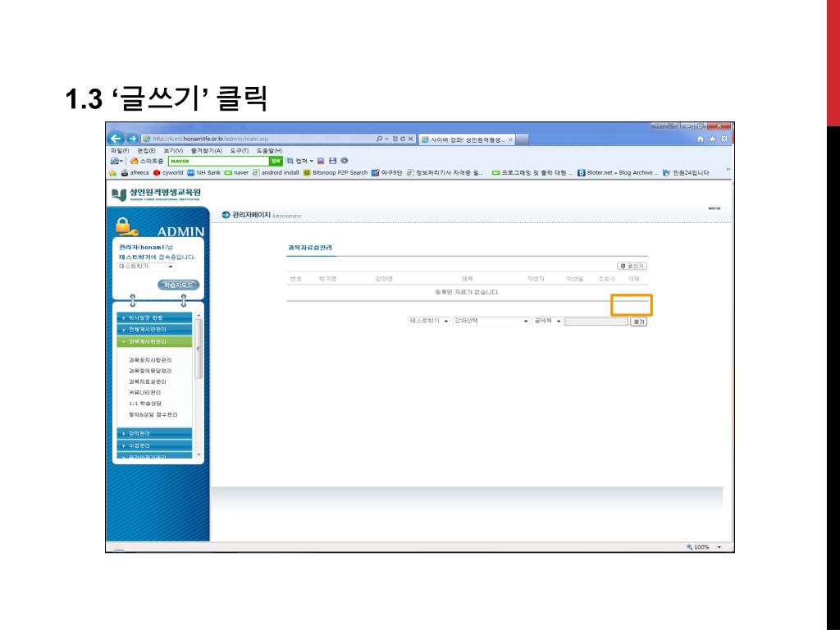The image size is (840, 630).
Task: Open the 질의&상담 접수관리 submenu item
Action: pos(153,414)
